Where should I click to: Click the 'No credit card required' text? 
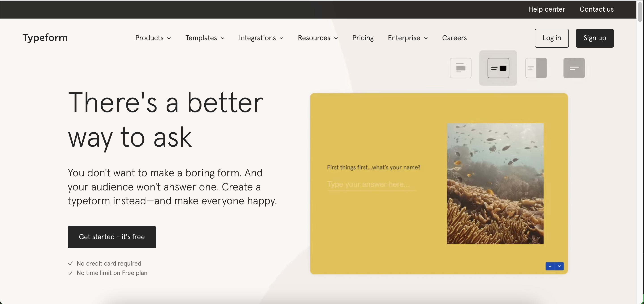pos(109,264)
